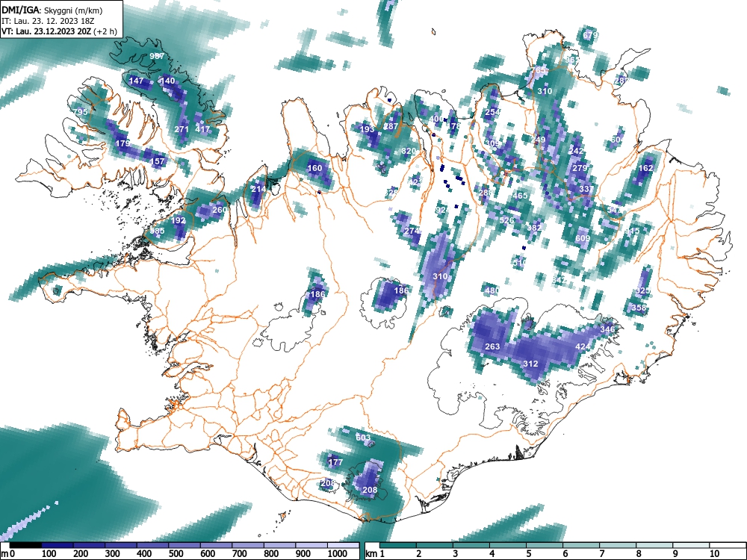Click the 679 visibility value
This screenshot has height=560, width=747.
[590, 35]
